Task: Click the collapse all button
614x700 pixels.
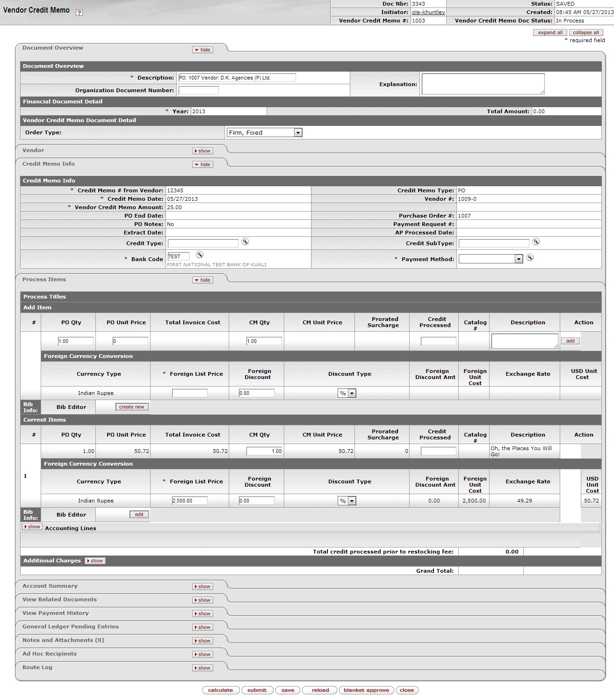Action: pyautogui.click(x=586, y=33)
